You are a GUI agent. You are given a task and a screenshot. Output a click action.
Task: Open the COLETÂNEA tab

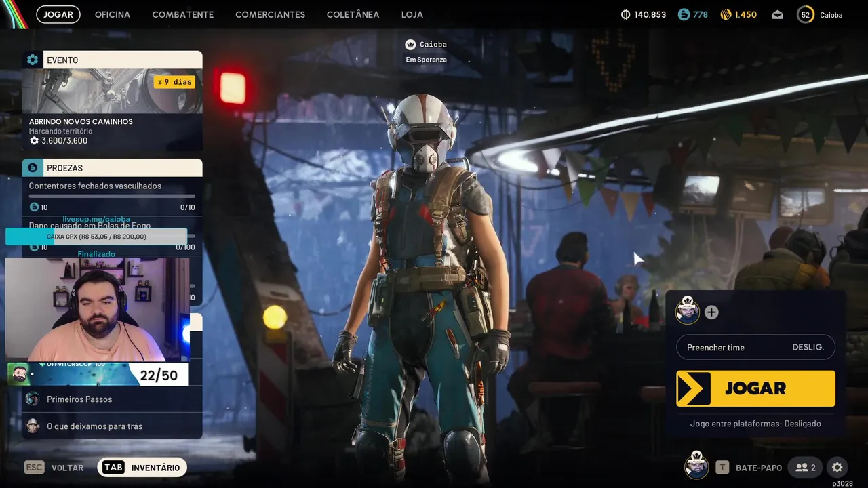tap(353, 14)
